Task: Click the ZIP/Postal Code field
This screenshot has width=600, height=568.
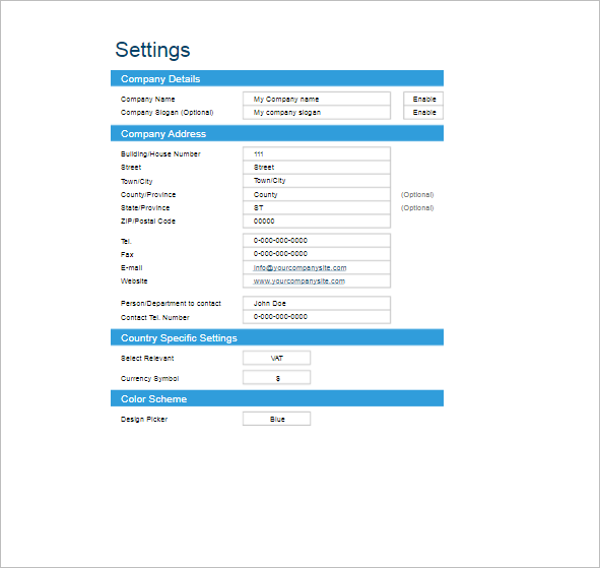Action: 316,221
